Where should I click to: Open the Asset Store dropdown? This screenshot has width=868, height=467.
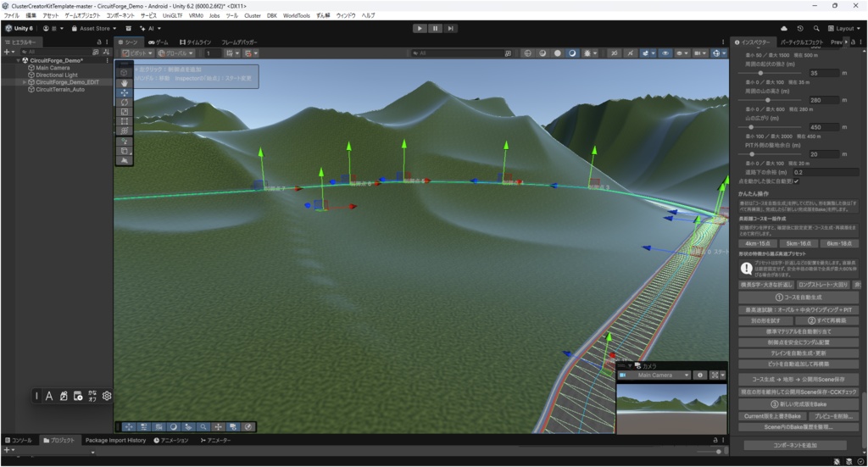(94, 28)
